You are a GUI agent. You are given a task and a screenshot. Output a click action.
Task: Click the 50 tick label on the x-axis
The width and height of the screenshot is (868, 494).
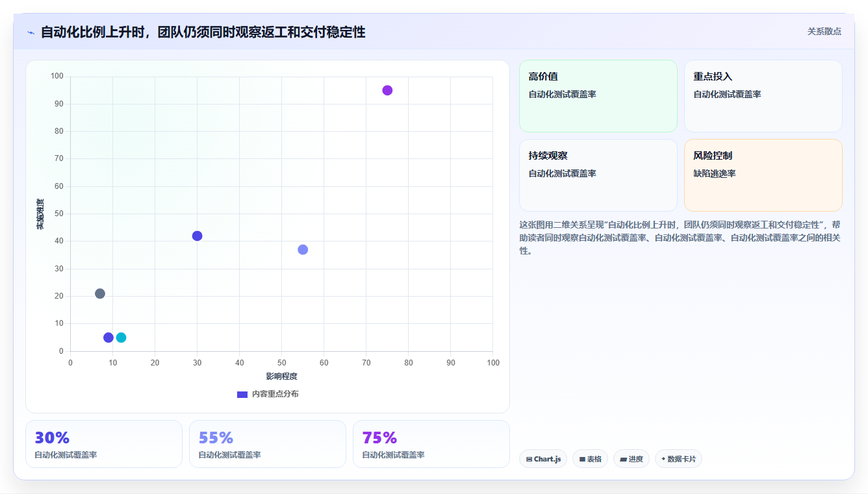click(x=281, y=362)
